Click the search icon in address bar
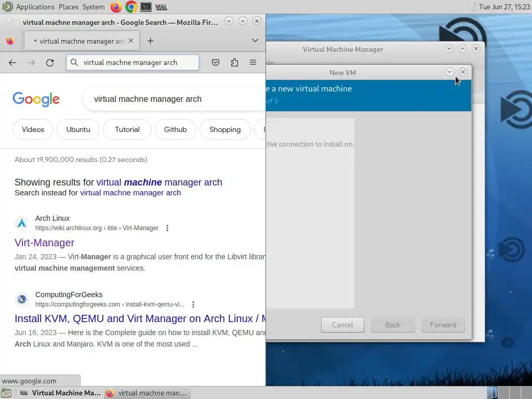 point(74,62)
